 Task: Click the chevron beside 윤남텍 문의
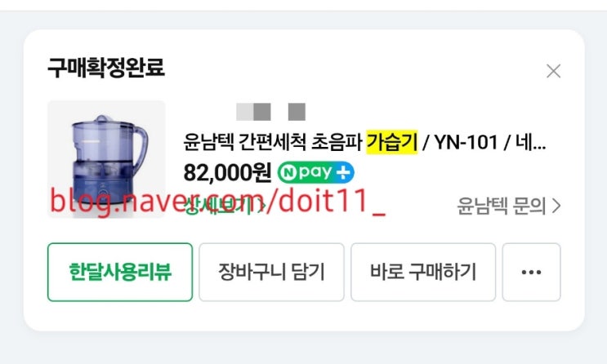click(556, 206)
